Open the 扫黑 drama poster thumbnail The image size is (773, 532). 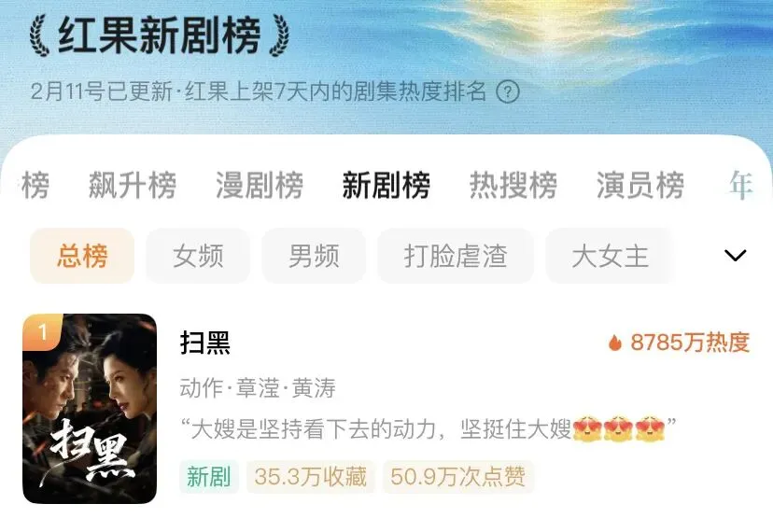[x=90, y=409]
